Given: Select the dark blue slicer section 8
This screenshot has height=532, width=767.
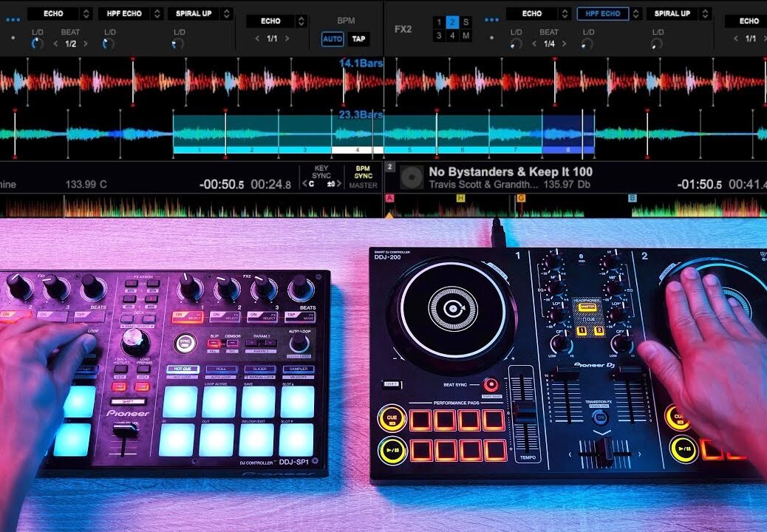Looking at the screenshot, I should [x=568, y=150].
